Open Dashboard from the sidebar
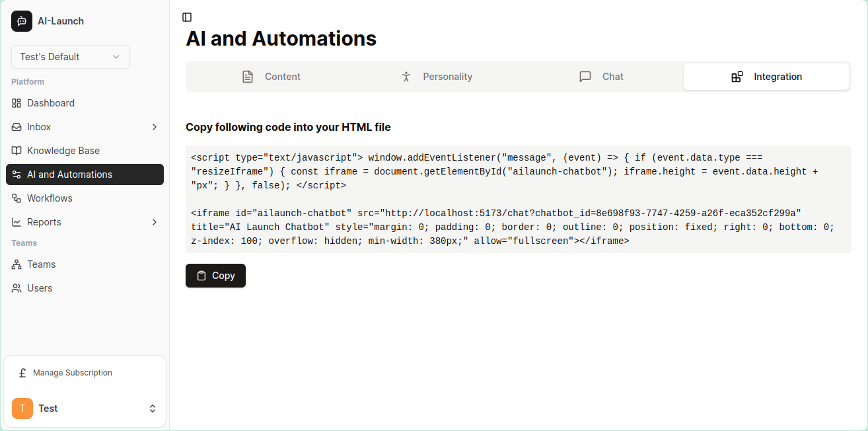This screenshot has height=431, width=868. click(x=85, y=103)
